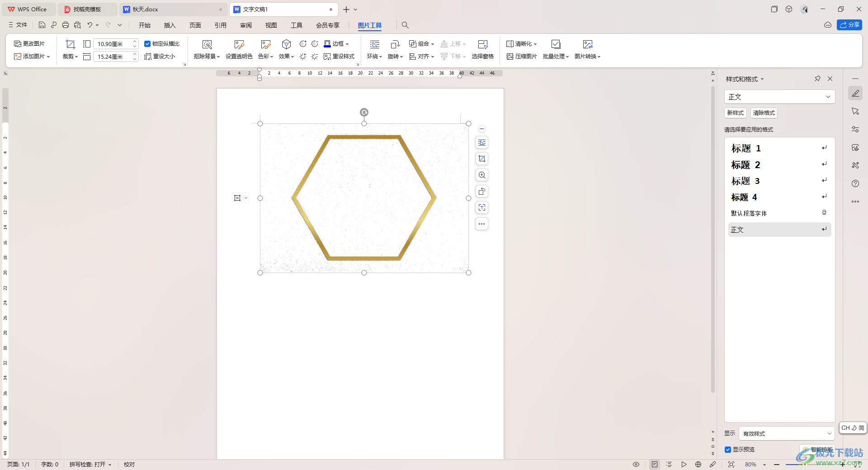The width and height of the screenshot is (868, 470).
Task: Expand the Group (组合) dropdown
Action: pos(421,44)
